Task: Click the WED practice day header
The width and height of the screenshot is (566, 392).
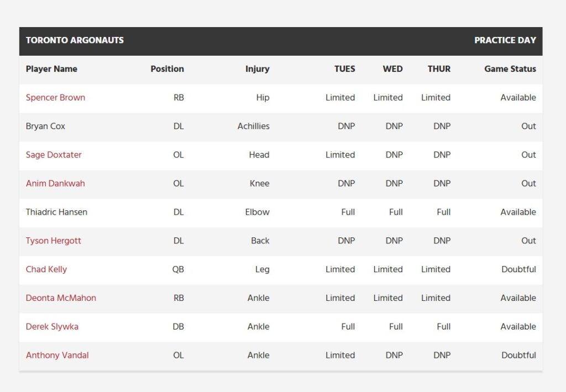Action: (392, 69)
